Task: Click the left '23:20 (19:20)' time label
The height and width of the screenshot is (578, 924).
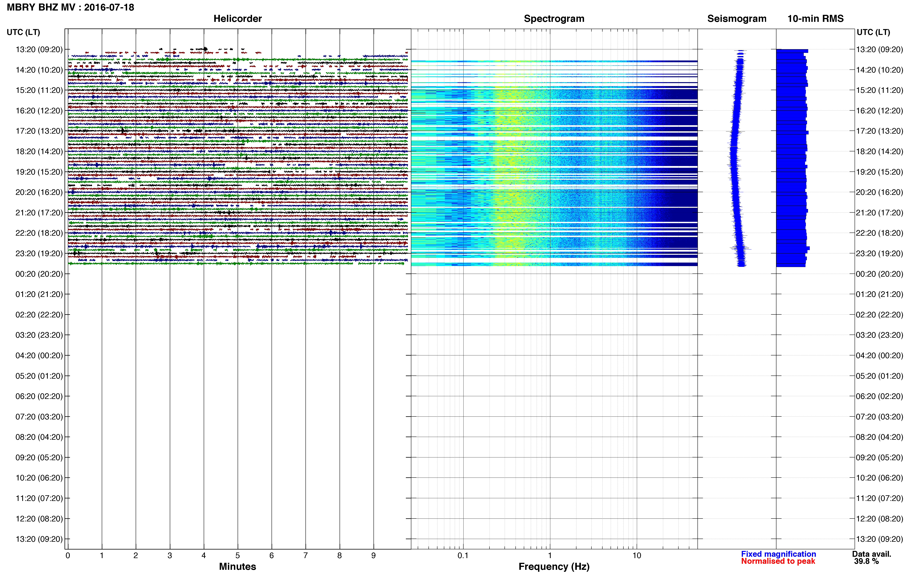Action: pyautogui.click(x=39, y=253)
